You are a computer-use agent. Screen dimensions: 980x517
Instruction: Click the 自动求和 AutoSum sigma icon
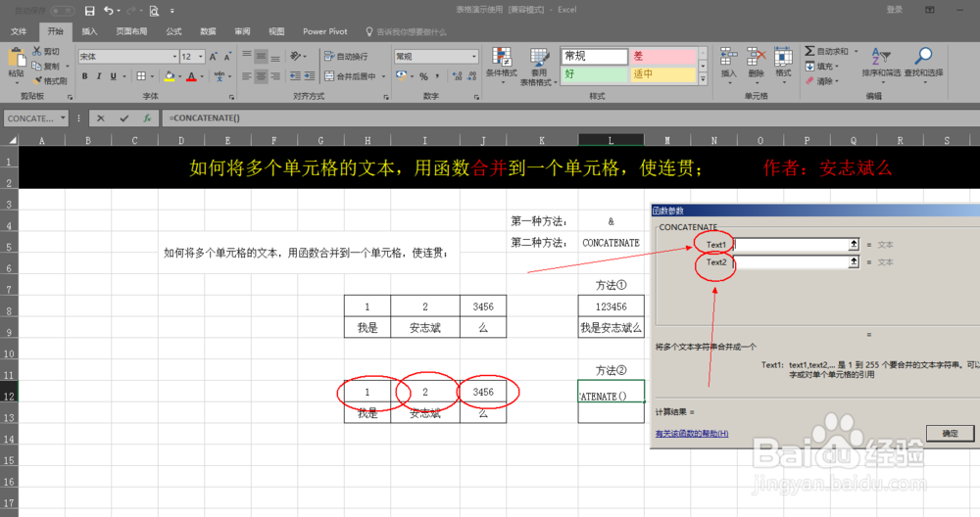pos(809,51)
